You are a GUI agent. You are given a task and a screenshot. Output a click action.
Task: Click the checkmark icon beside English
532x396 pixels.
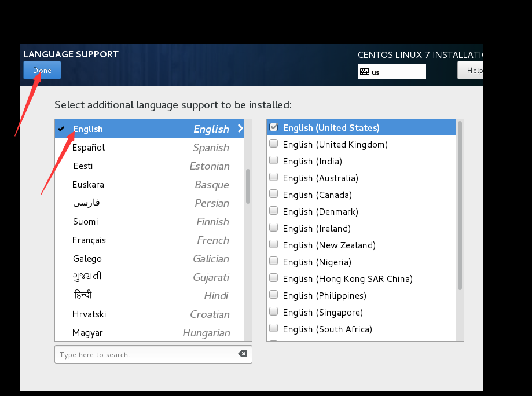pos(61,129)
